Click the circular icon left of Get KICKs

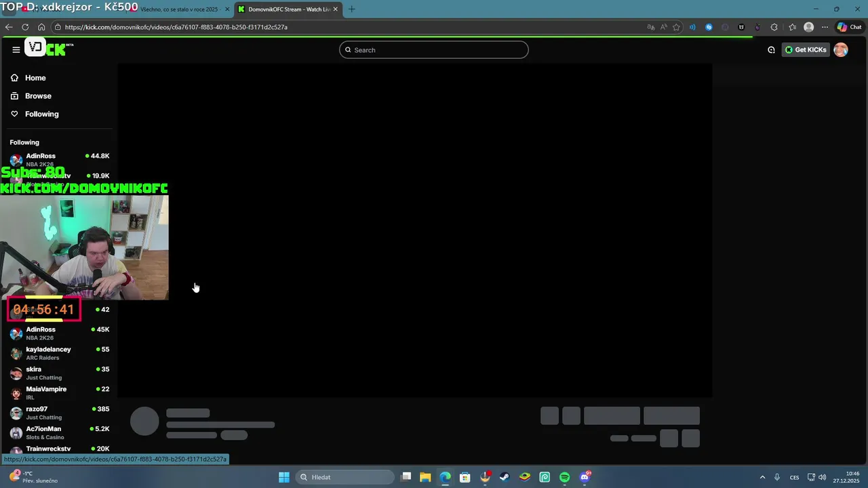pyautogui.click(x=771, y=49)
